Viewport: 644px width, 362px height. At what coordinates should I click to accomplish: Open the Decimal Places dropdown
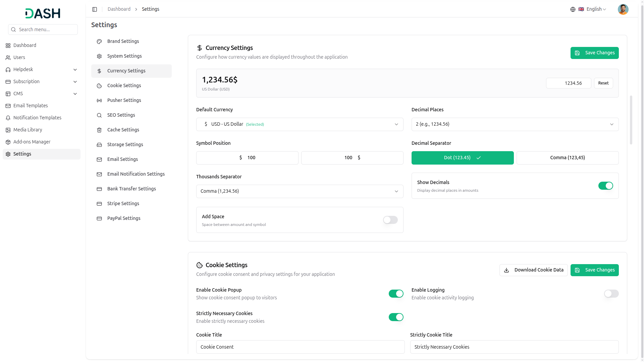tap(515, 124)
